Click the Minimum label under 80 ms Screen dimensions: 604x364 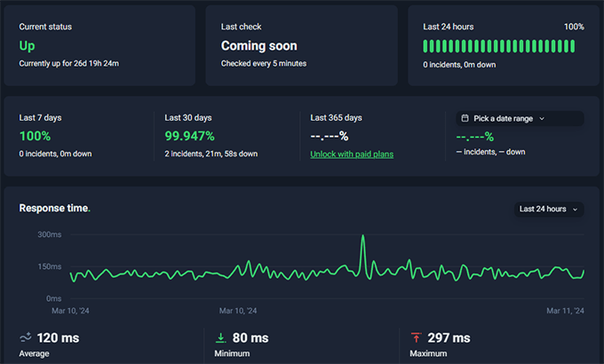click(232, 353)
